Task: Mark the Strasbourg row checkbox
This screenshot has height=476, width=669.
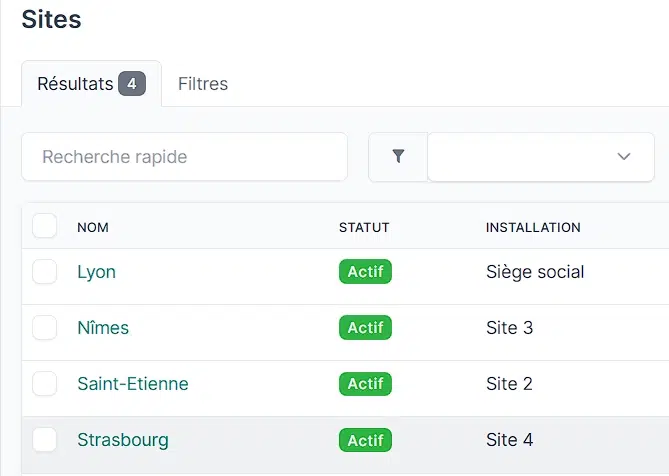Action: [x=45, y=440]
